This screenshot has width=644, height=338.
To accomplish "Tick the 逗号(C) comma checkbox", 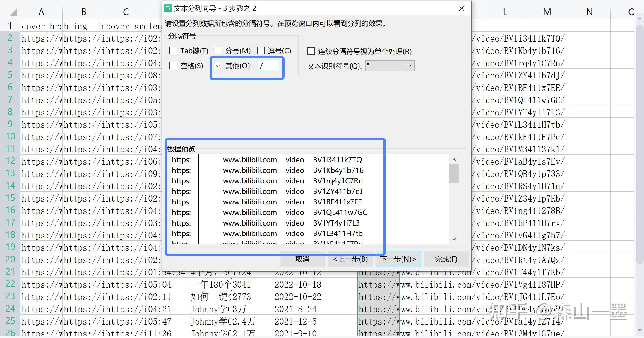I will click(x=261, y=51).
